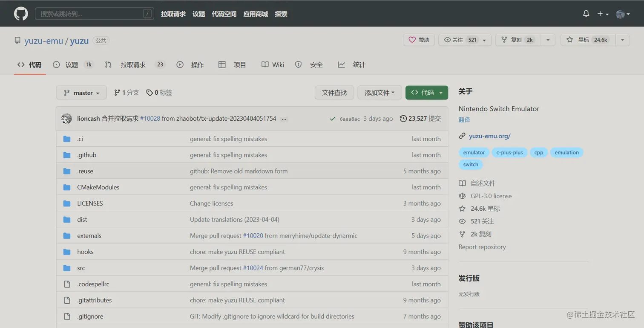Click the 关注 watch button
The width and height of the screenshot is (644, 328).
[465, 40]
